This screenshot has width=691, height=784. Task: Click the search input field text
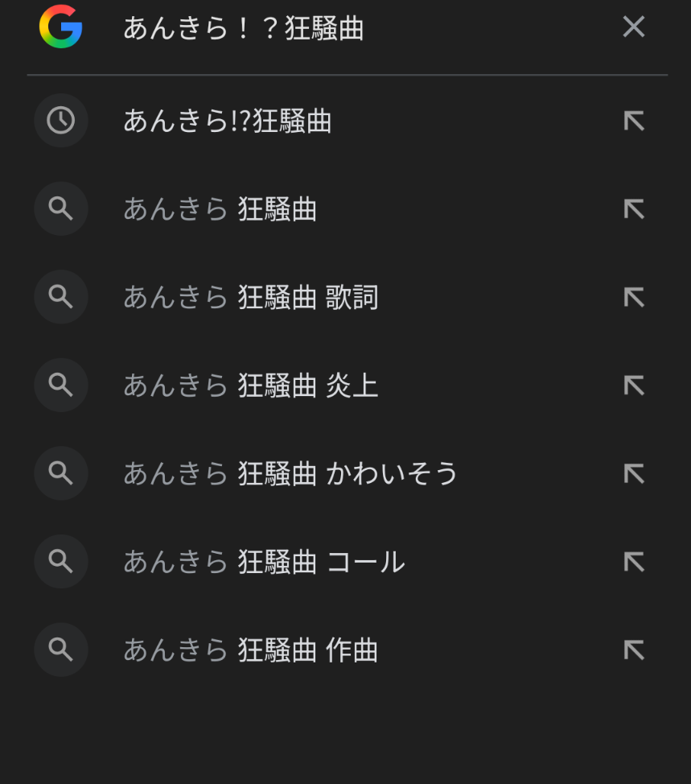(x=243, y=28)
